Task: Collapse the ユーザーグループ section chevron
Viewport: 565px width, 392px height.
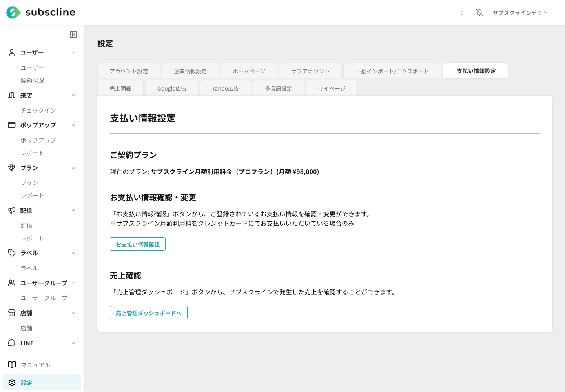Action: 73,283
